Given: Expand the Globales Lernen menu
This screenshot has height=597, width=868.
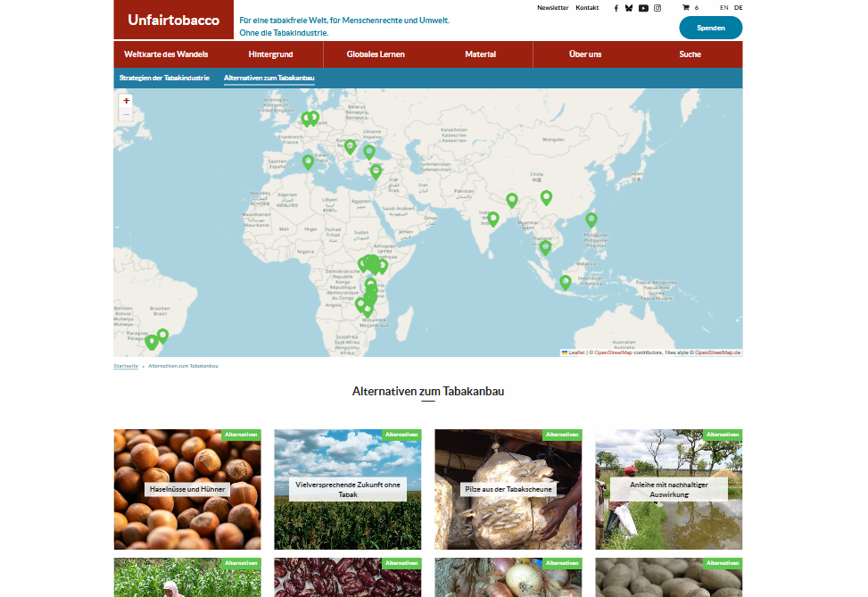Looking at the screenshot, I should click(376, 54).
